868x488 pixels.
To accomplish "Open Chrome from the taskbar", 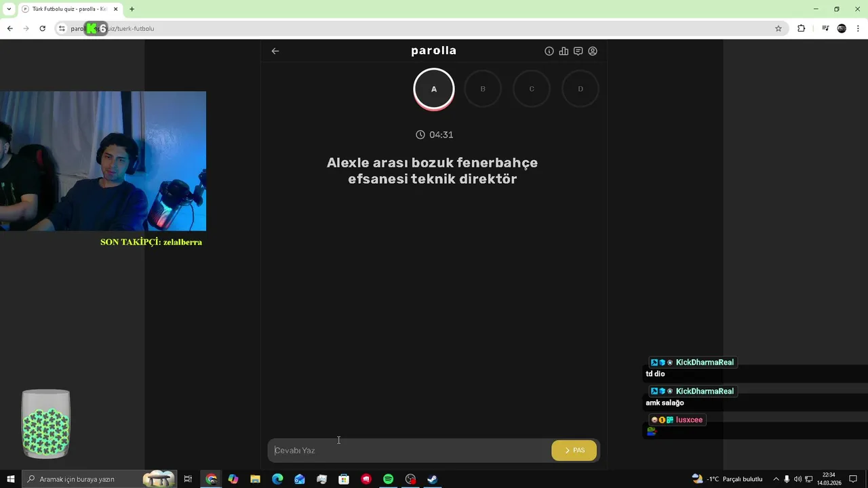I will pos(212,479).
